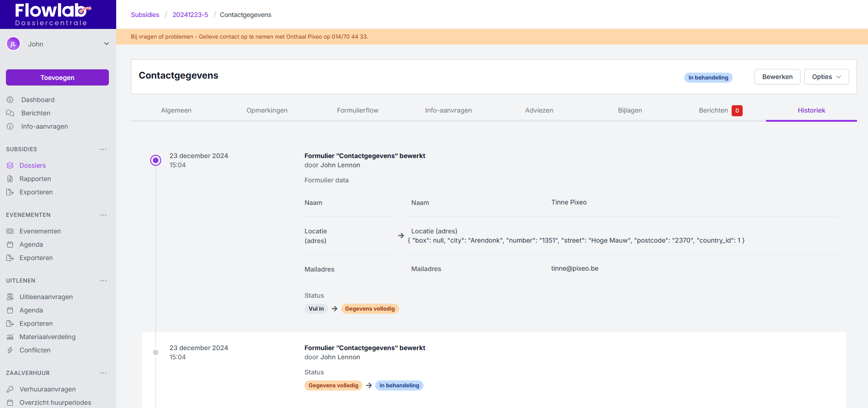Switch to the Algemeen tab

pyautogui.click(x=176, y=110)
